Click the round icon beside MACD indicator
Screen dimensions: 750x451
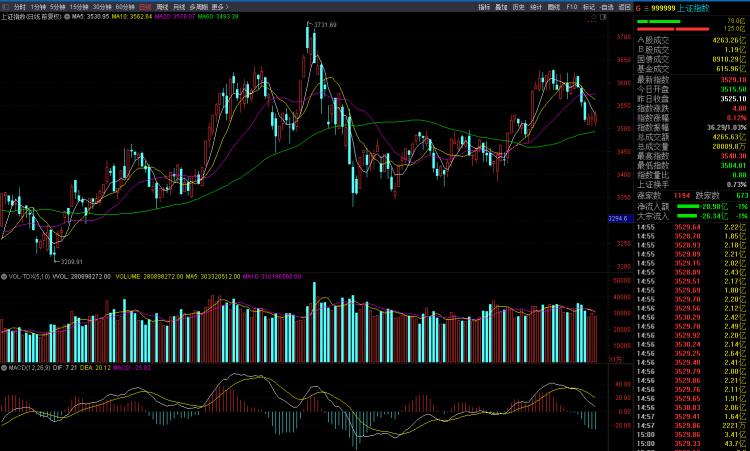point(4,367)
